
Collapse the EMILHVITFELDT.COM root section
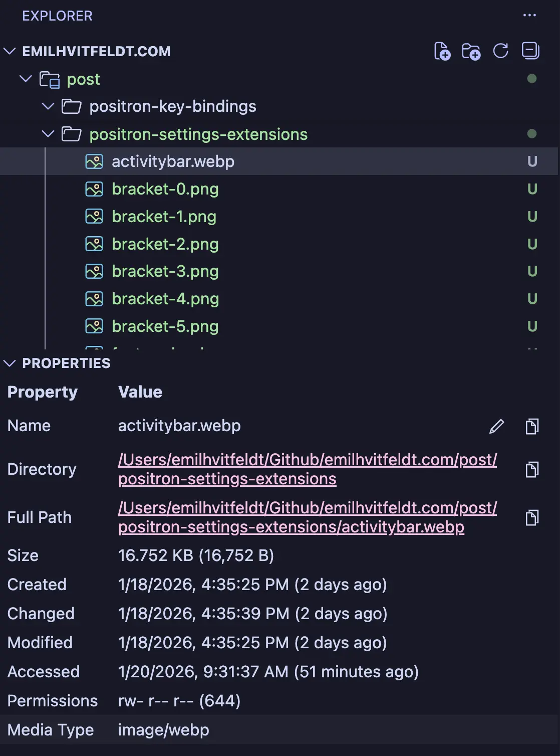tap(10, 51)
